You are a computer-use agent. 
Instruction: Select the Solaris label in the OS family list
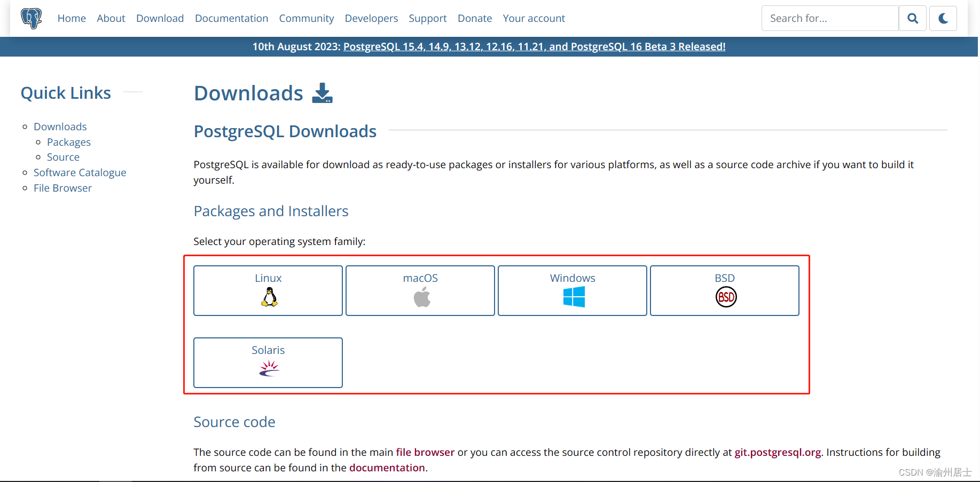click(x=268, y=350)
